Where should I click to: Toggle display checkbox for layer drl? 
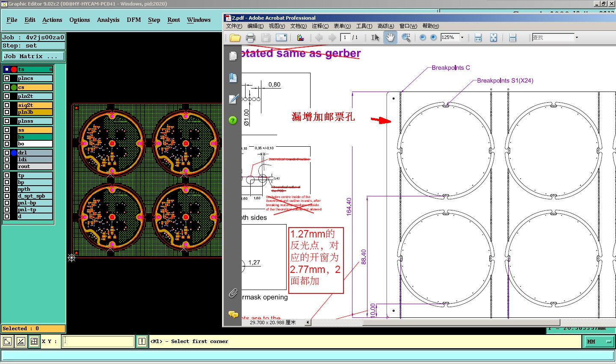[7, 153]
